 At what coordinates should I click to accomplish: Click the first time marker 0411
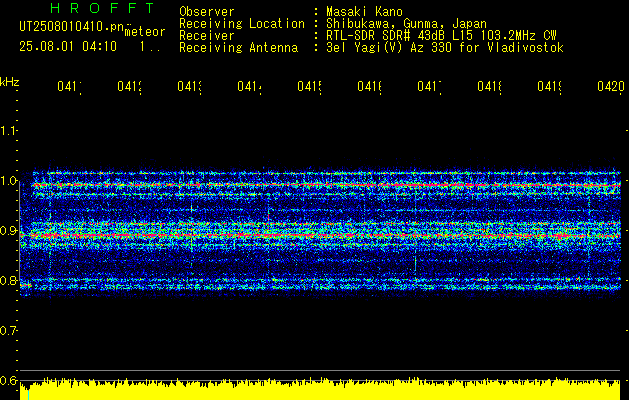[x=69, y=86]
